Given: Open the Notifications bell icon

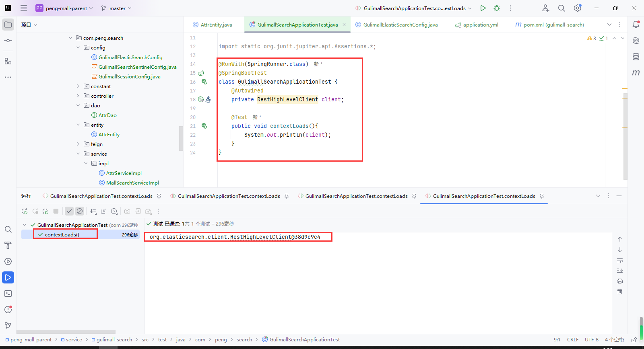Looking at the screenshot, I should click(x=636, y=25).
